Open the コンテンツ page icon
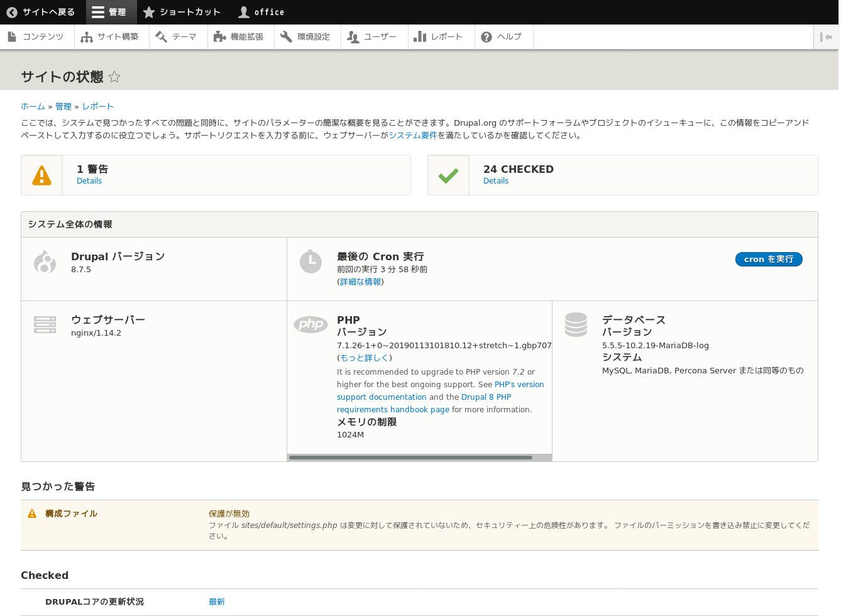The image size is (846, 616). [12, 37]
